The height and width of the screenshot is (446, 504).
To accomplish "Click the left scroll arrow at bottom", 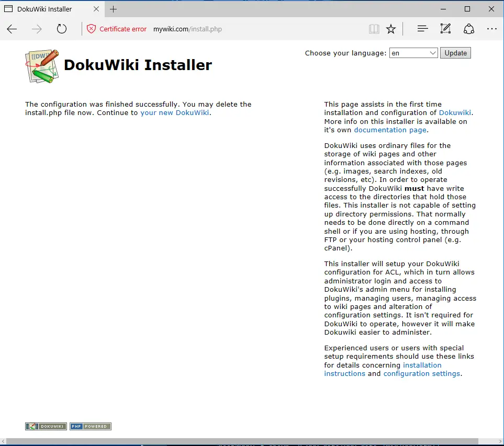I will 3,441.
